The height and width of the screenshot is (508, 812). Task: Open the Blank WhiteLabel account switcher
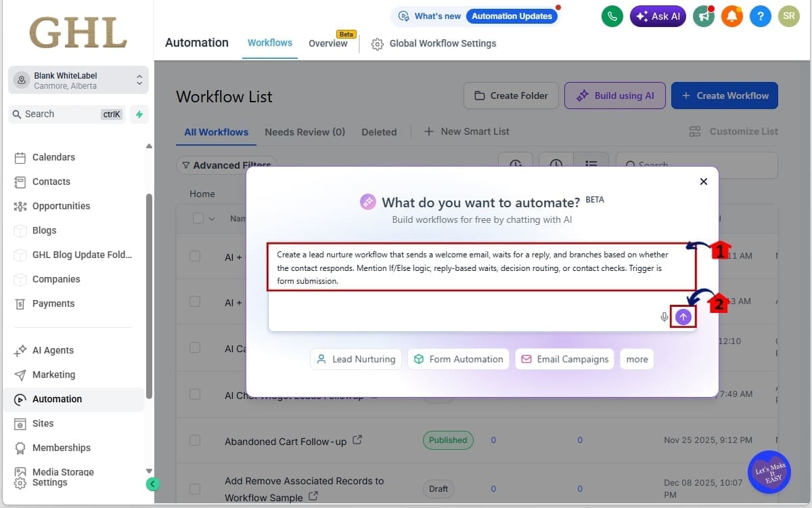[78, 80]
